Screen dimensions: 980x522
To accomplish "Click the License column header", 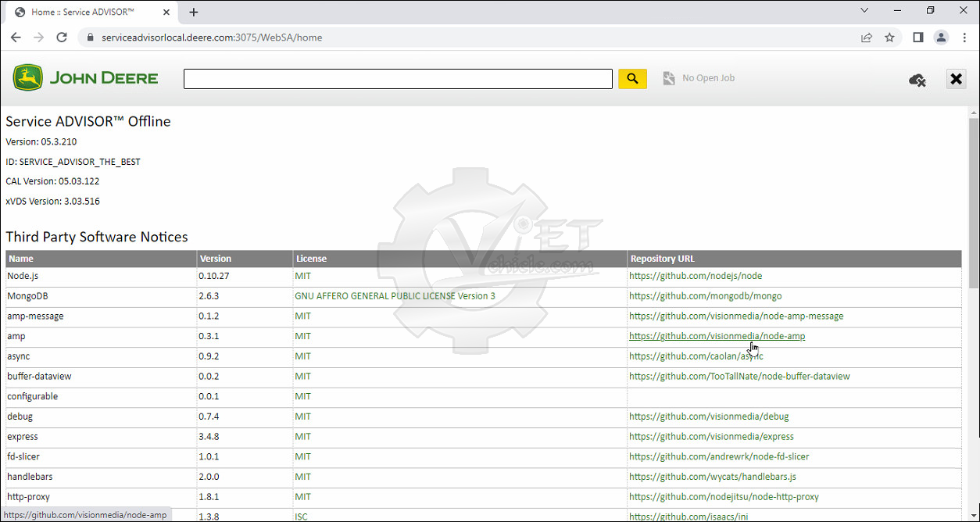I will coord(460,259).
